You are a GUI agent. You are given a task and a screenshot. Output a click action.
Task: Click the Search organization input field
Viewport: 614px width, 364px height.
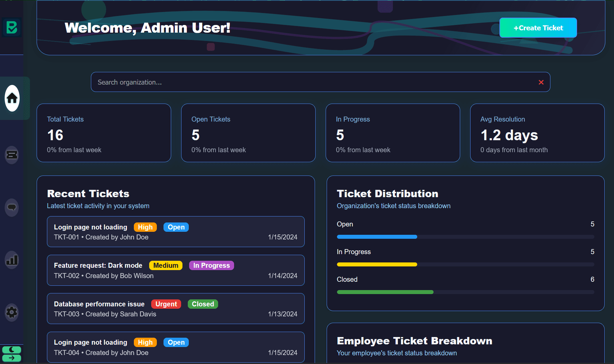point(320,82)
